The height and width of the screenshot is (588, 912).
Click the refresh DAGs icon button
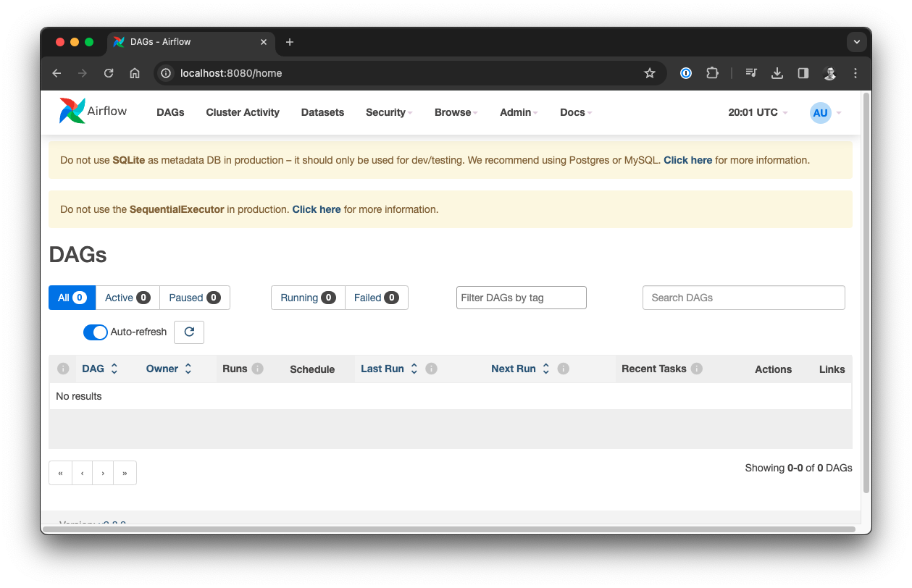(189, 332)
